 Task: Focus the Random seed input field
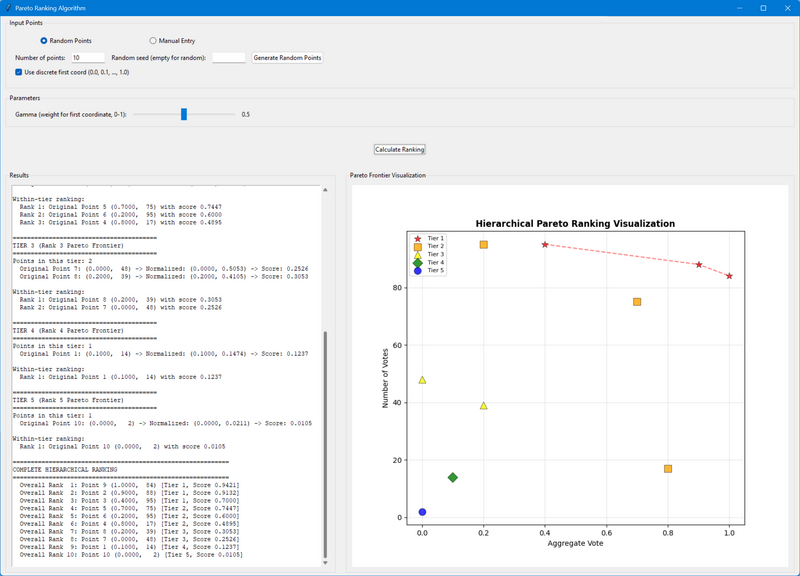(229, 58)
